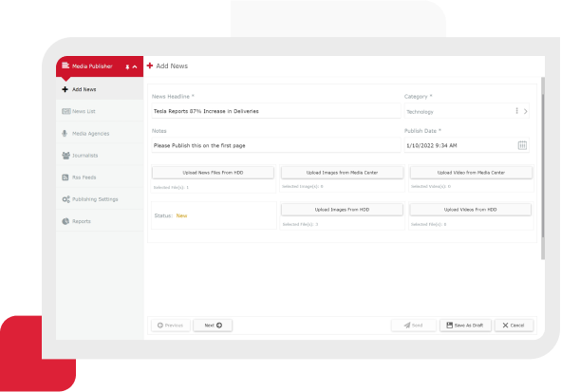Open the Category Technology dropdown
Image resolution: width=561 pixels, height=392 pixels.
point(466,111)
